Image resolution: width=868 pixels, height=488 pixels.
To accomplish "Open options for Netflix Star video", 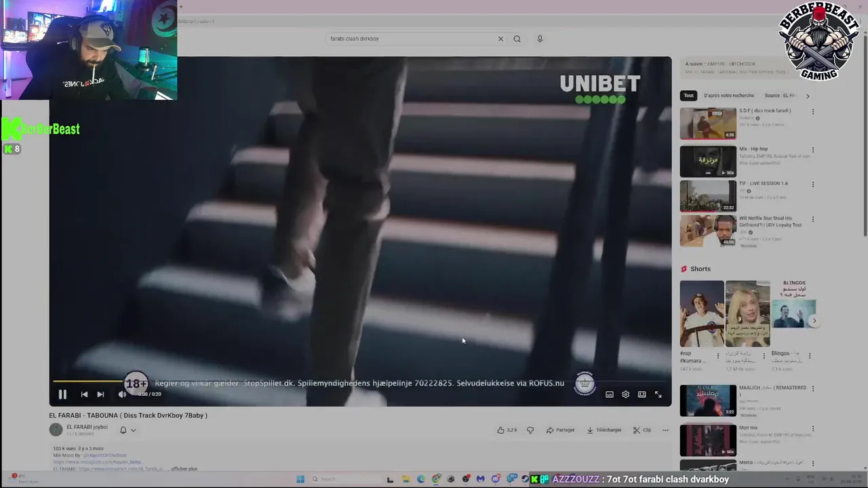I will point(812,220).
